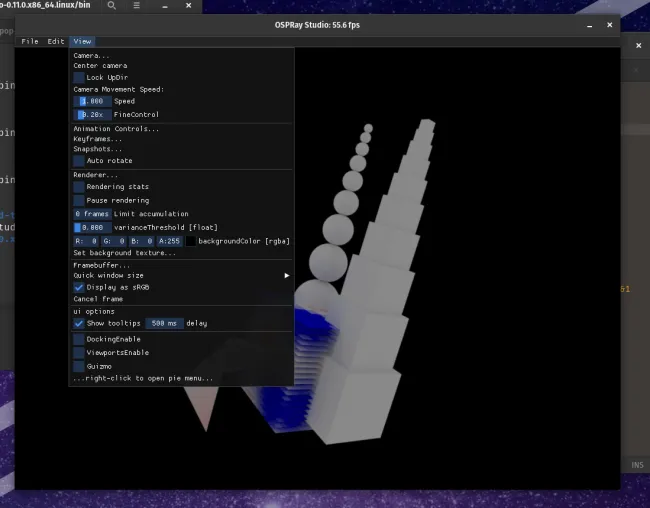The height and width of the screenshot is (508, 650).
Task: Click the 500 ms tooltip delay field
Action: (x=165, y=323)
